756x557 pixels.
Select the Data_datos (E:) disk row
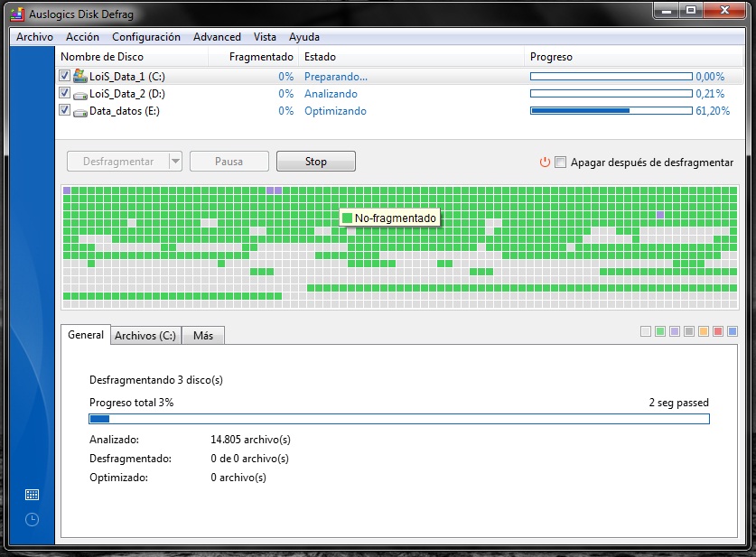(400, 111)
